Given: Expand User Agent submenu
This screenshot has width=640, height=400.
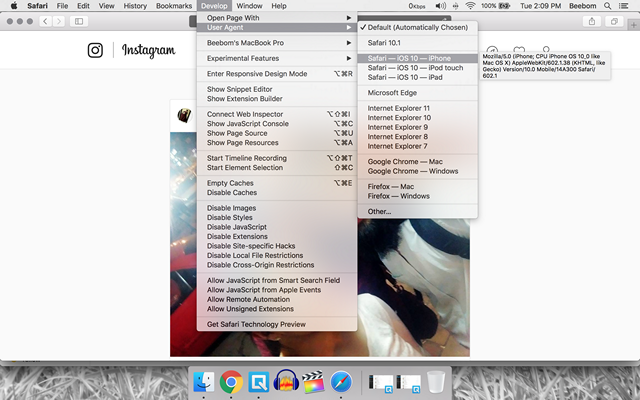Looking at the screenshot, I should (277, 27).
